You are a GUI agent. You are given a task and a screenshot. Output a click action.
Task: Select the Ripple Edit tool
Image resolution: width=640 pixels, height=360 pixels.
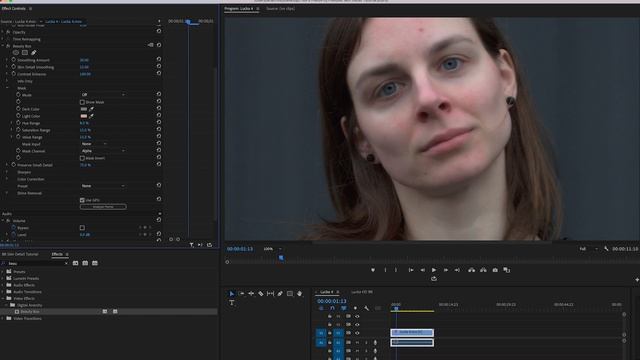(251, 293)
